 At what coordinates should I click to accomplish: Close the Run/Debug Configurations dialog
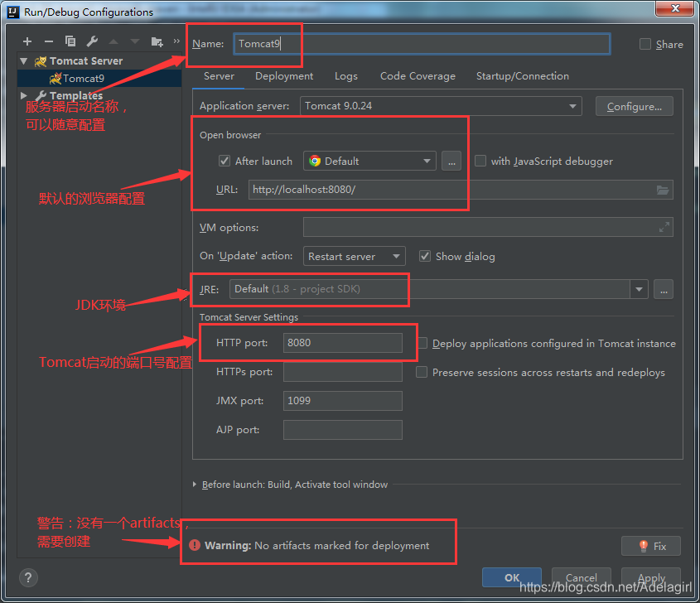click(x=675, y=8)
